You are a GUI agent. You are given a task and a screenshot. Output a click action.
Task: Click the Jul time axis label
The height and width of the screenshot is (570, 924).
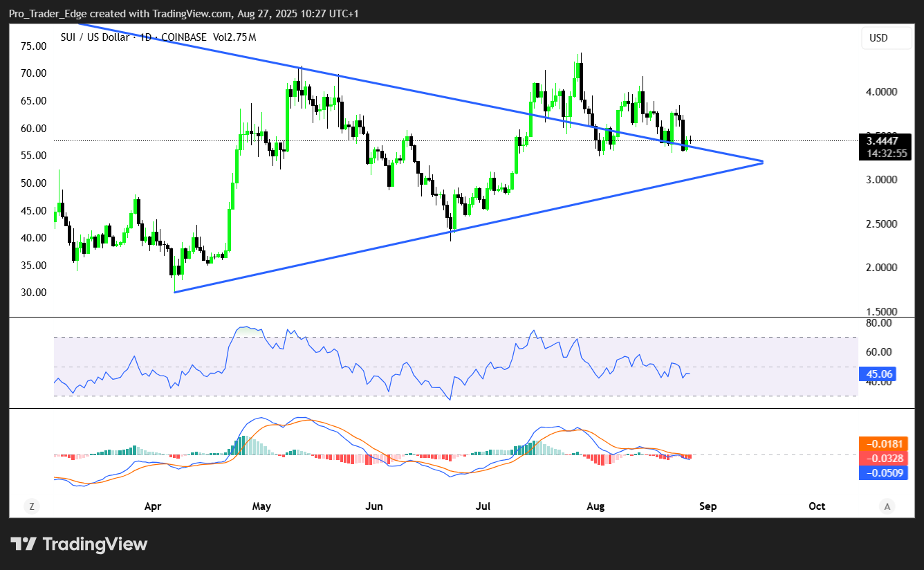[x=483, y=506]
